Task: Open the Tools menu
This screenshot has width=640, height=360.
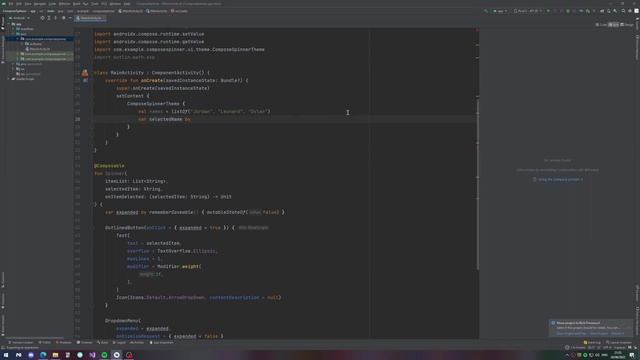Action: (95, 4)
